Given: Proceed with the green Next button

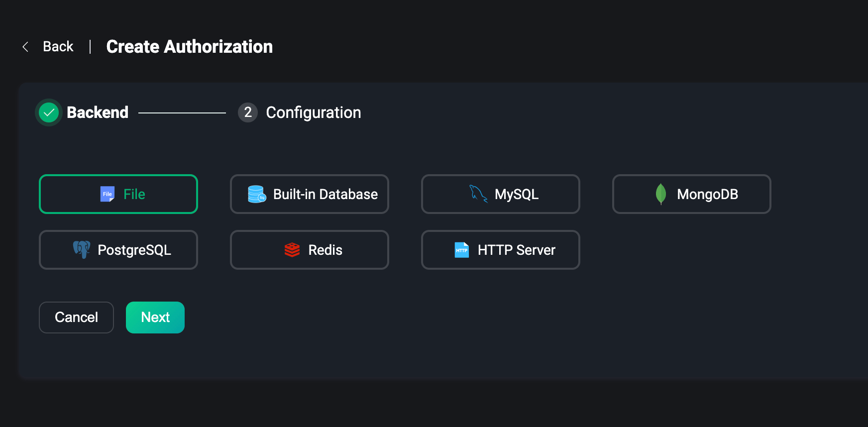Looking at the screenshot, I should (x=155, y=318).
